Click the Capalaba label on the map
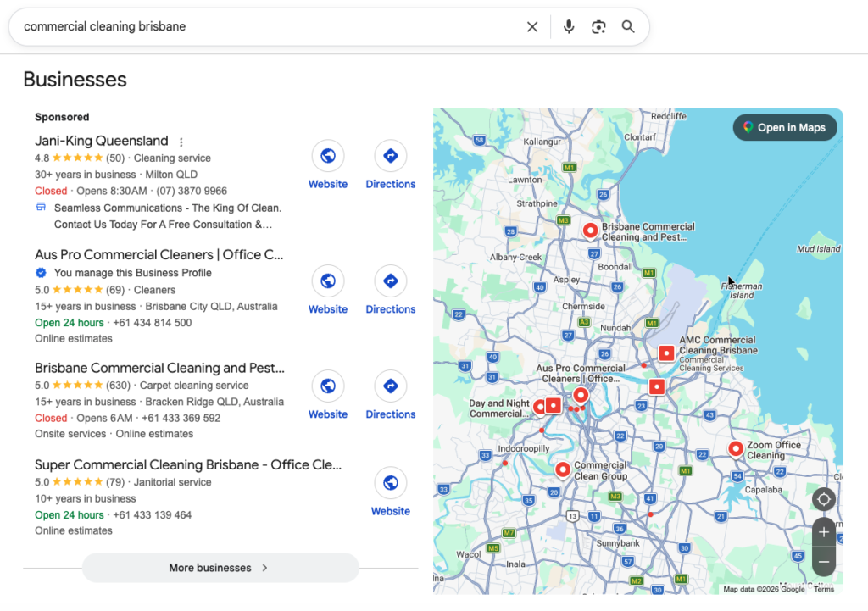Image resolution: width=868 pixels, height=611 pixels. pos(764,490)
